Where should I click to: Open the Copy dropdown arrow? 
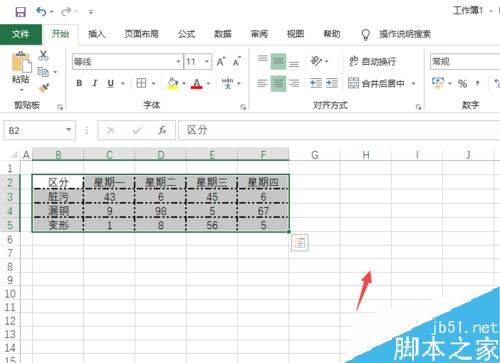click(x=55, y=72)
